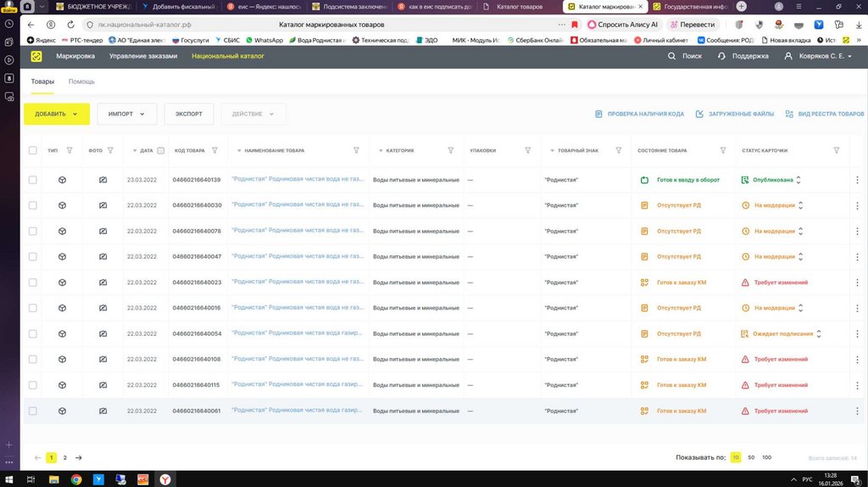The width and height of the screenshot is (868, 487).
Task: Open Вид реестра товаров link
Action: [824, 115]
